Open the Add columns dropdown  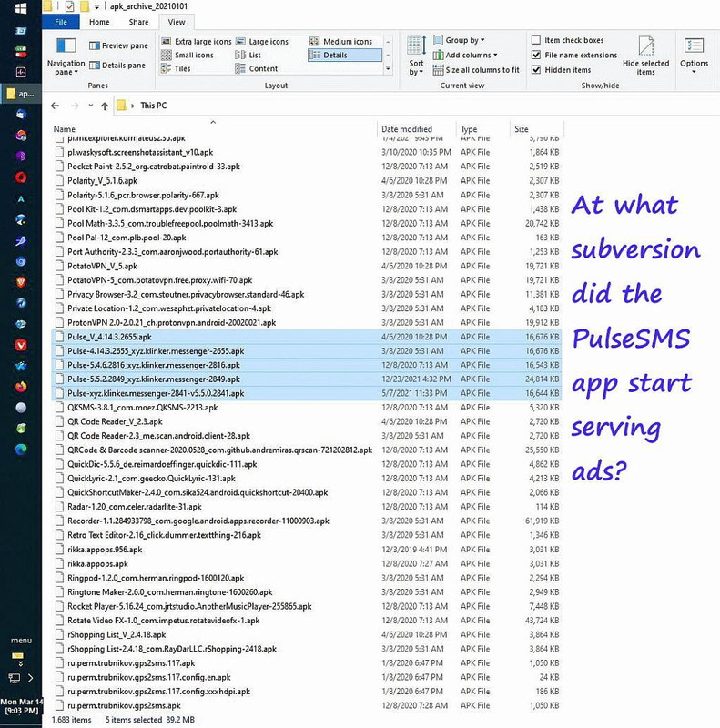[x=465, y=55]
